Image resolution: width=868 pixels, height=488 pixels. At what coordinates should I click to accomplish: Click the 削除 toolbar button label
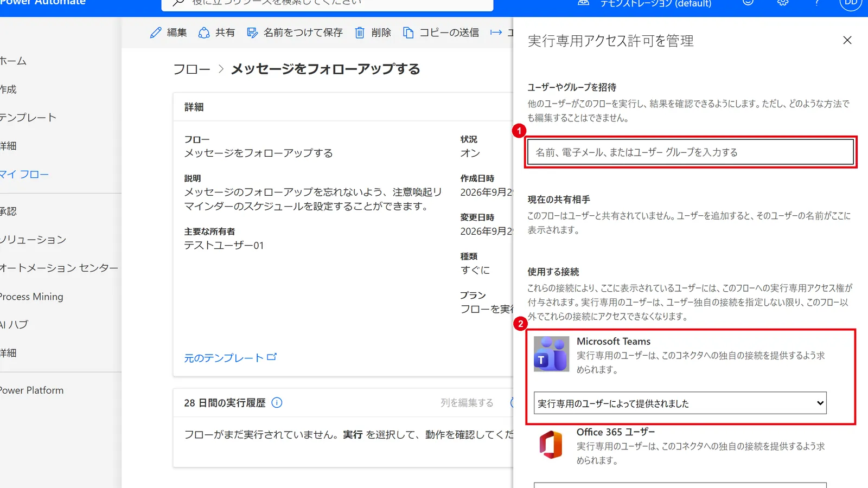381,33
